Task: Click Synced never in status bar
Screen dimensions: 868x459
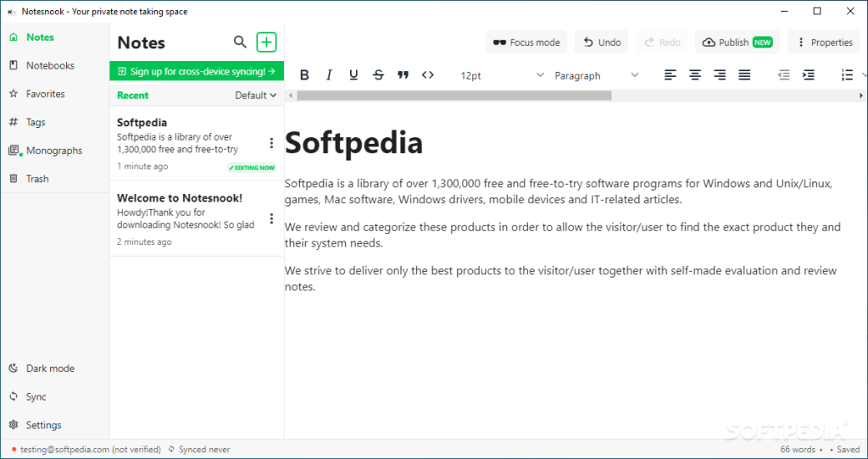Action: point(199,449)
